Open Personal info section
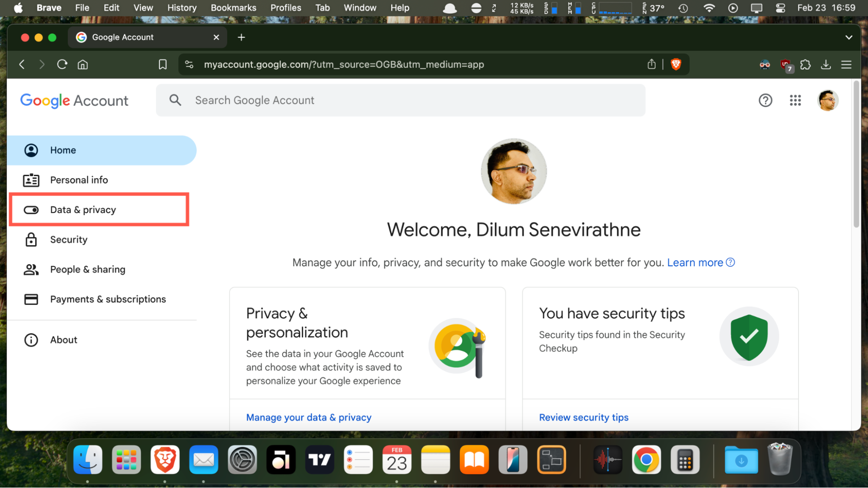The width and height of the screenshot is (868, 488). [x=102, y=180]
